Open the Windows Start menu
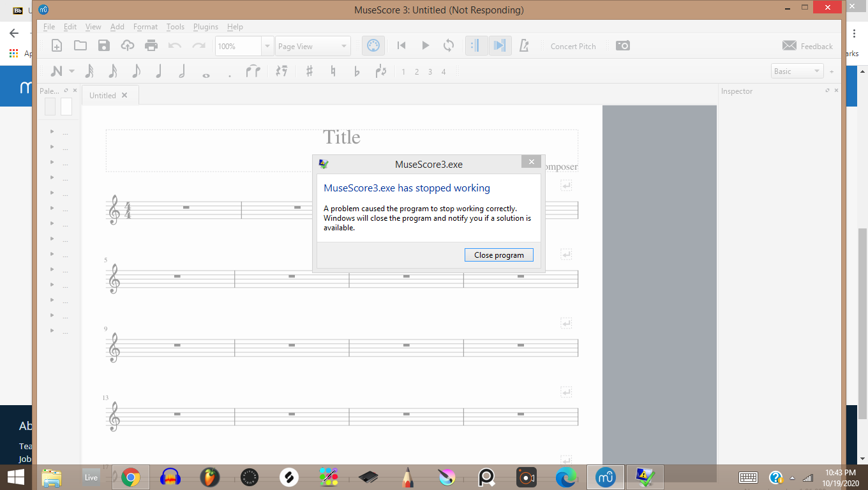The image size is (868, 490). pyautogui.click(x=16, y=477)
